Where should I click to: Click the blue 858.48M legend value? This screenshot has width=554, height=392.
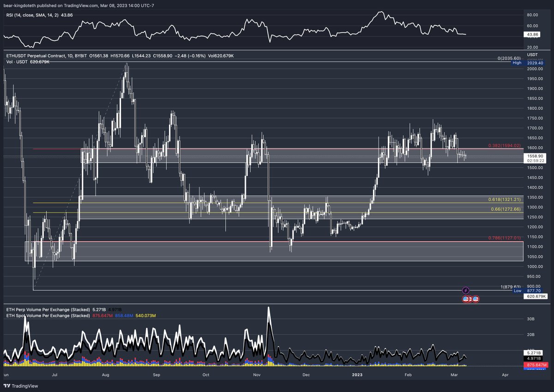coord(123,315)
